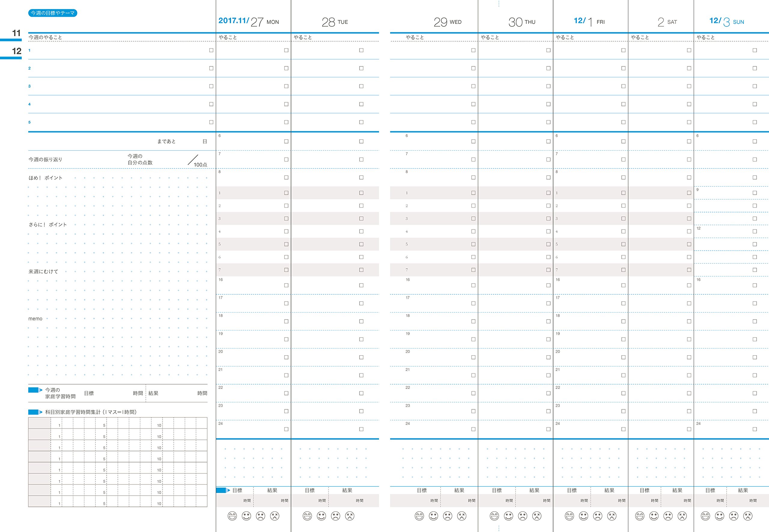Click Tuesday's sad frowning face icon
Screen dimensions: 769x532
pos(336,516)
